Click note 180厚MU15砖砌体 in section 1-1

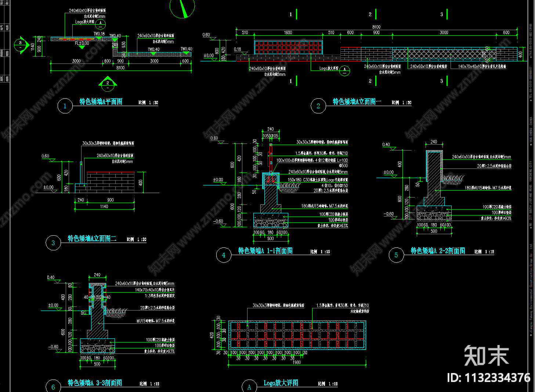pyautogui.click(x=325, y=206)
